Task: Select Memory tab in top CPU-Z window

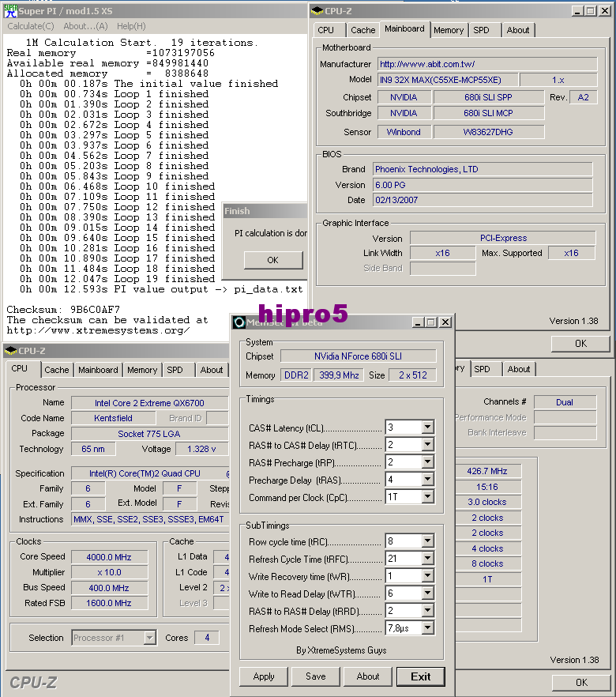Action: click(x=448, y=30)
